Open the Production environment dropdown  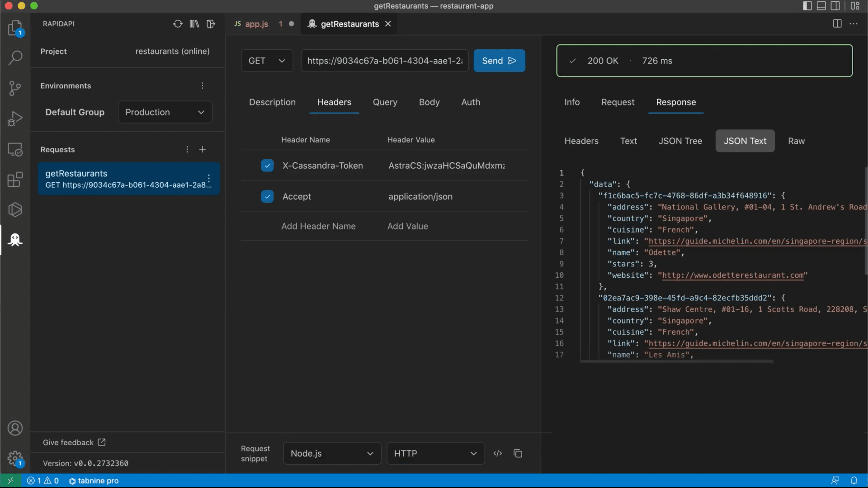pyautogui.click(x=165, y=112)
